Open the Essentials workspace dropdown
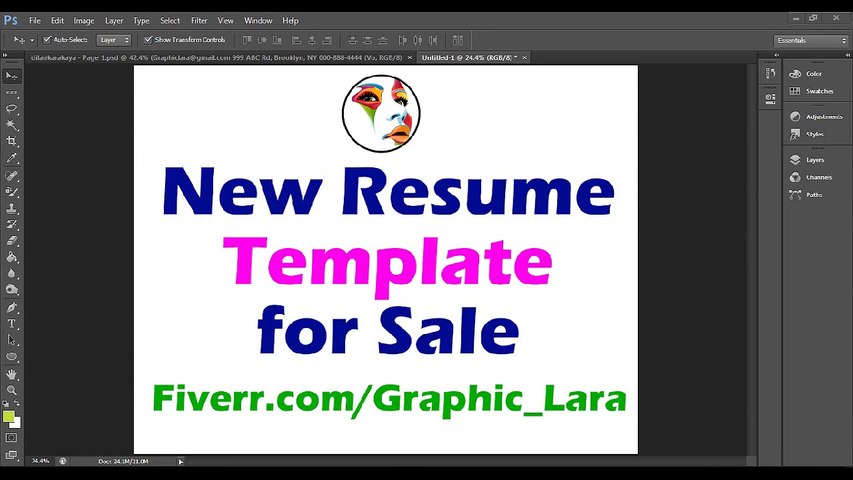 pyautogui.click(x=811, y=40)
